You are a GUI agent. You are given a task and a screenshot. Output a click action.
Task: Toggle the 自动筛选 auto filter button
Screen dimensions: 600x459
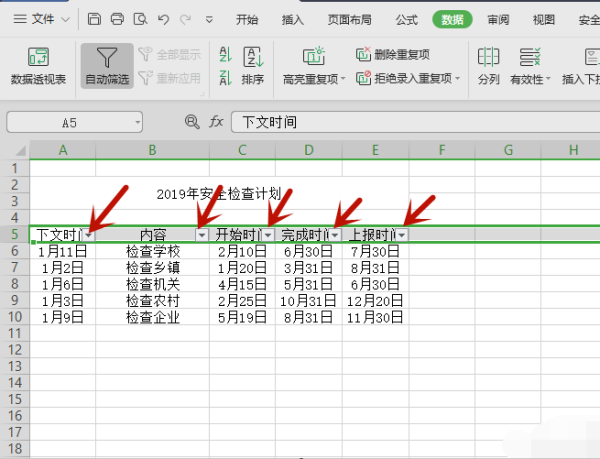pos(107,66)
